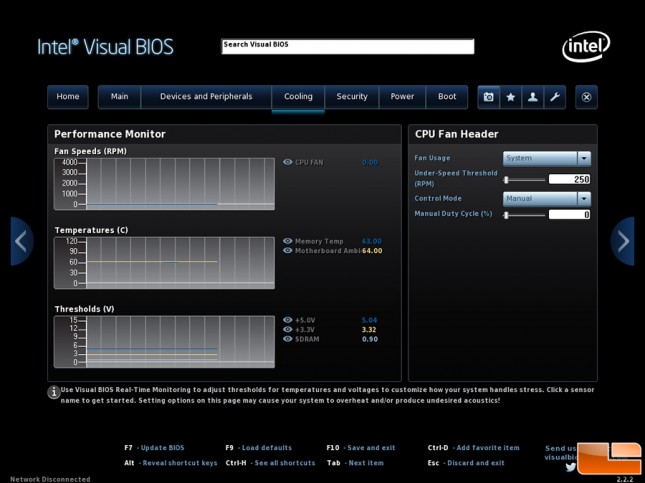Screen dimensions: 645x483
Task: Open Devices and Peripherals tab
Action: [206, 97]
